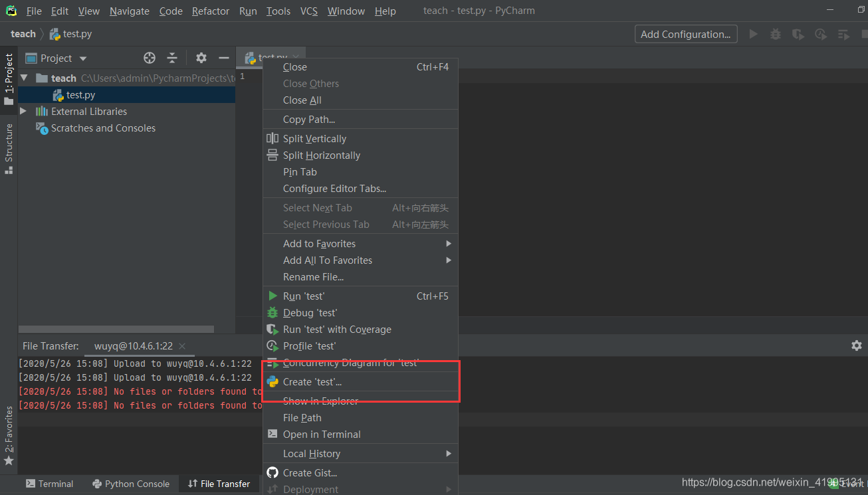The image size is (868, 495).
Task: Choose Close All in context menu
Action: pyautogui.click(x=361, y=100)
